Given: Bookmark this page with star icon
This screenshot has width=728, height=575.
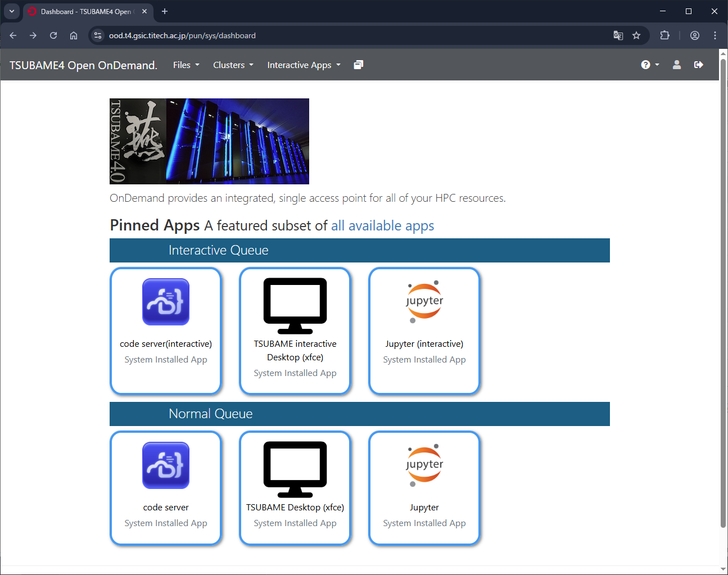Looking at the screenshot, I should tap(636, 35).
